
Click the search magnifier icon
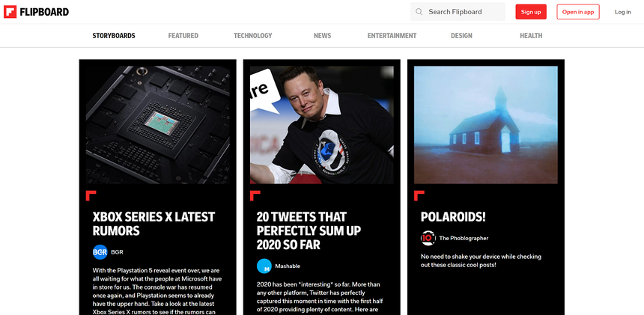[419, 12]
